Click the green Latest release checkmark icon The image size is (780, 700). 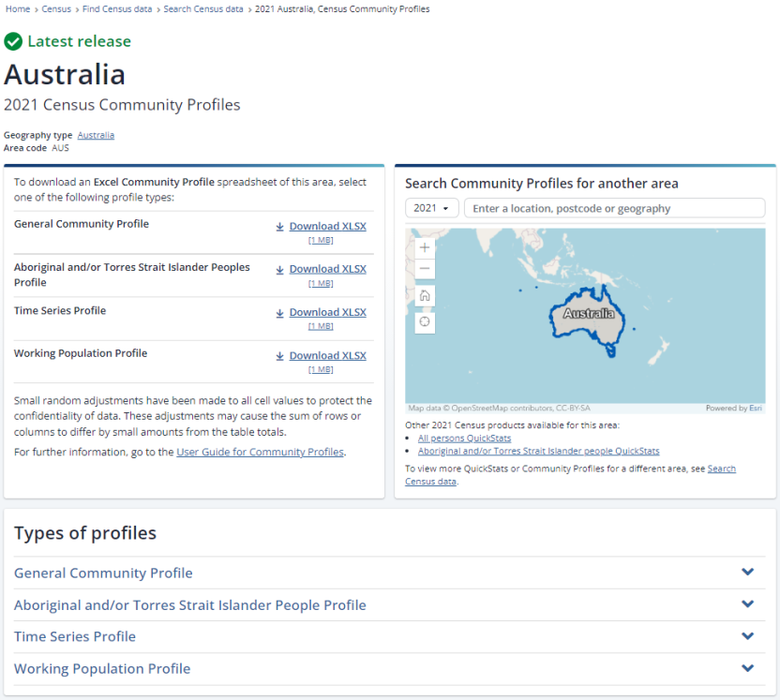click(x=13, y=41)
